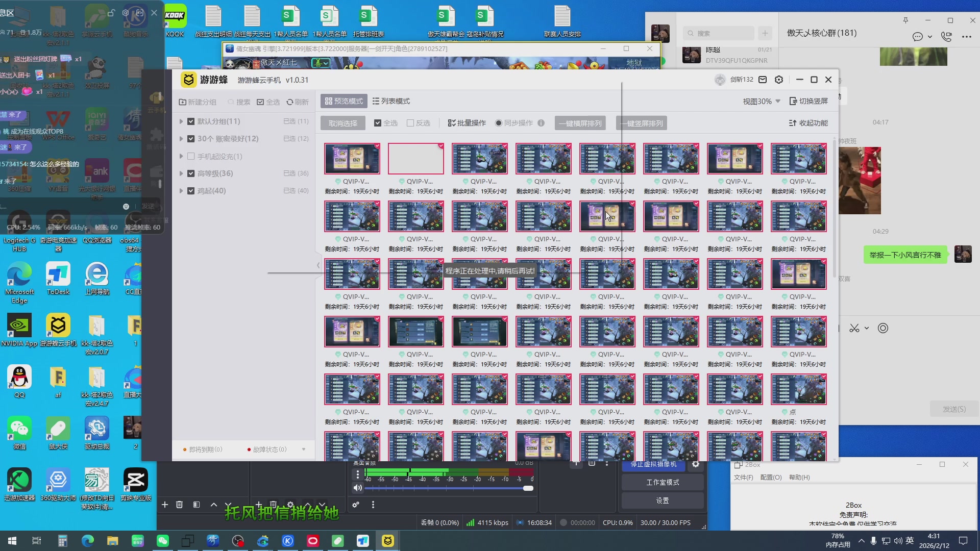
Task: Click the 批量操作 batch operation icon
Action: (451, 123)
